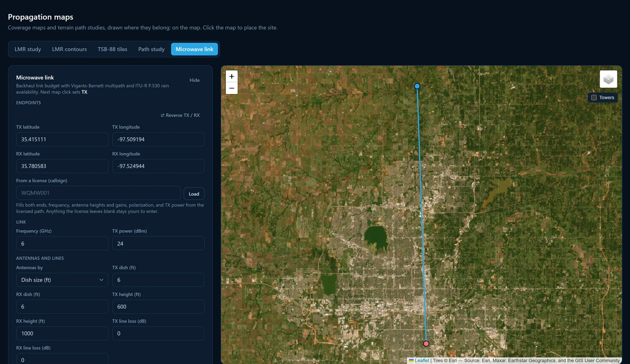The height and width of the screenshot is (364, 630).
Task: Click Reverse TX / RX
Action: coord(180,115)
